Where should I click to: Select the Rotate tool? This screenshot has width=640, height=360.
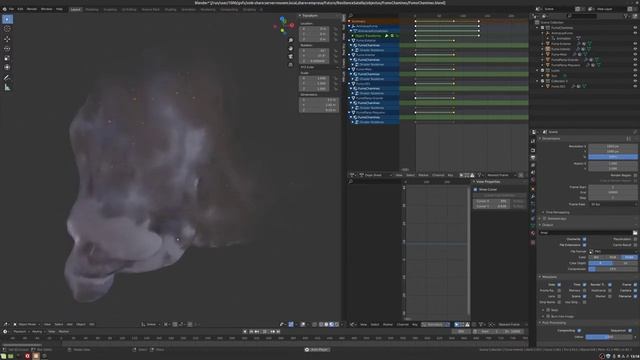[7, 48]
